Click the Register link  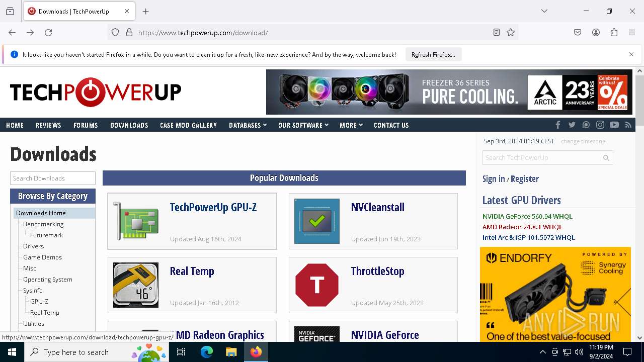(525, 179)
